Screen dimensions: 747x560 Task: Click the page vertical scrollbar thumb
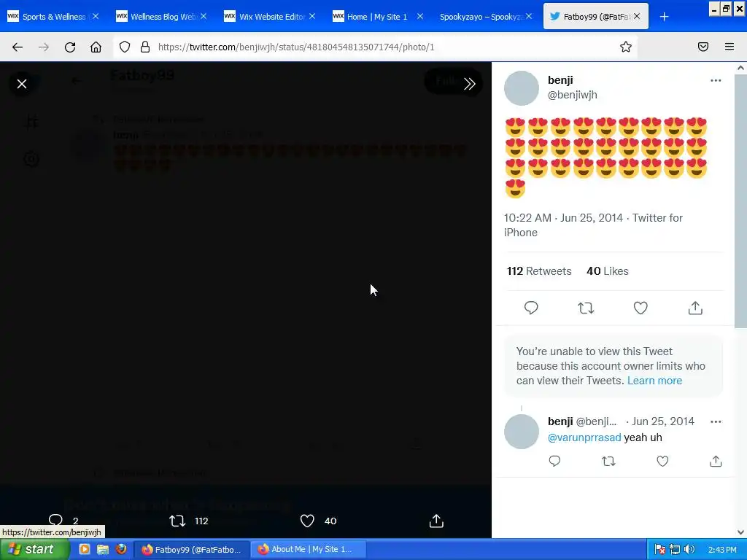740,200
